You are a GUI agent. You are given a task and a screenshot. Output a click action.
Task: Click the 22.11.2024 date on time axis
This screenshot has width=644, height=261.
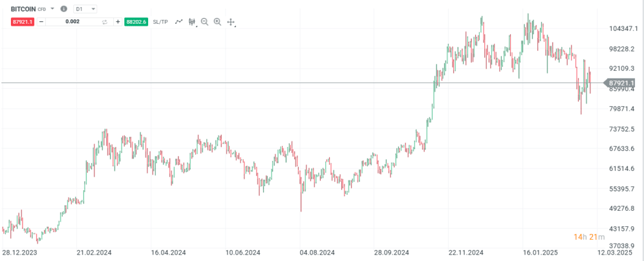pos(466,252)
